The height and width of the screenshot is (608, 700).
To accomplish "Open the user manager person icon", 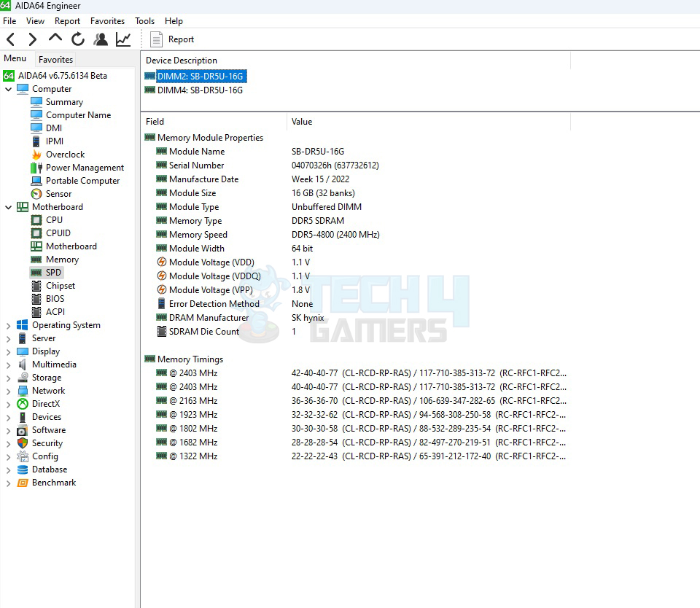I will [101, 39].
